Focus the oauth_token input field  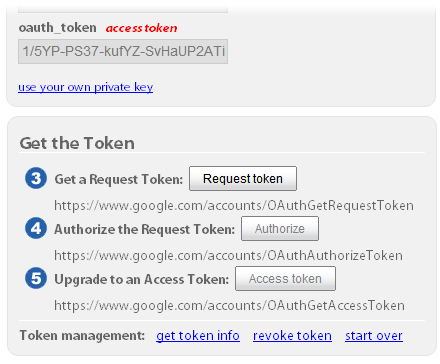123,51
